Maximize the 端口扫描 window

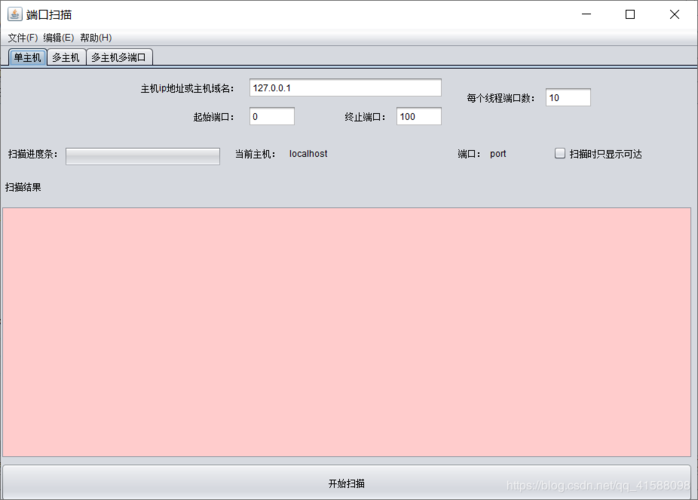(x=630, y=14)
